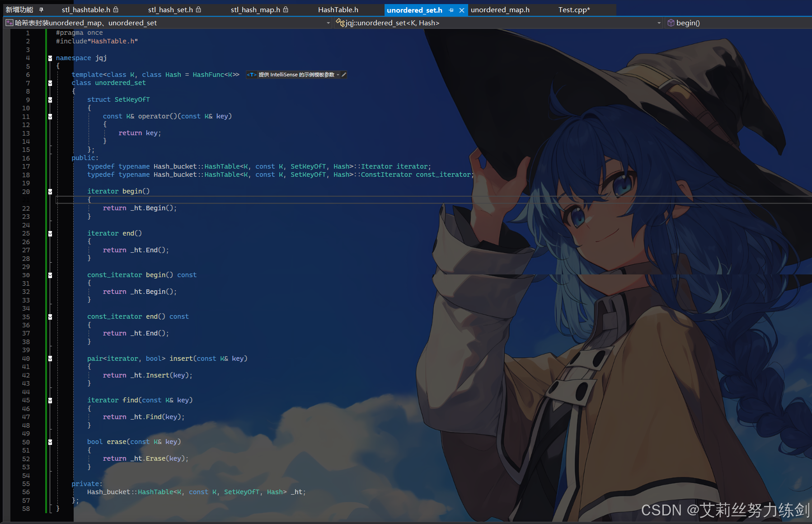812x524 pixels.
Task: Open the Test.cpp* tab
Action: pos(574,9)
